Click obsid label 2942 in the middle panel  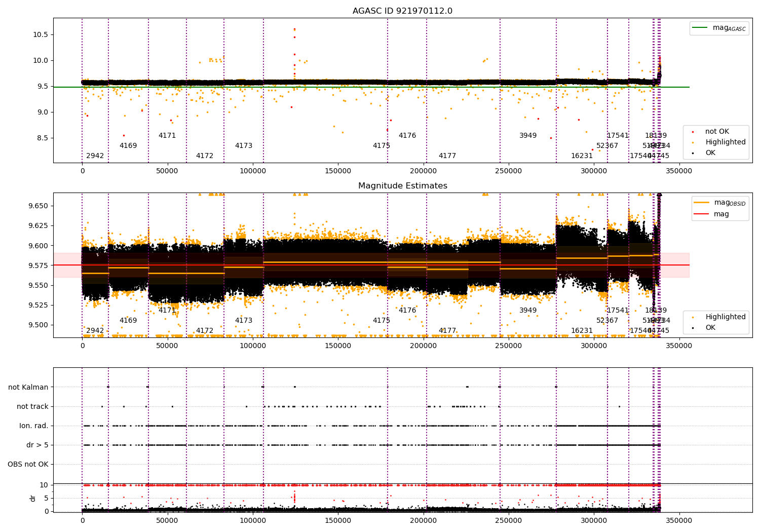click(95, 331)
